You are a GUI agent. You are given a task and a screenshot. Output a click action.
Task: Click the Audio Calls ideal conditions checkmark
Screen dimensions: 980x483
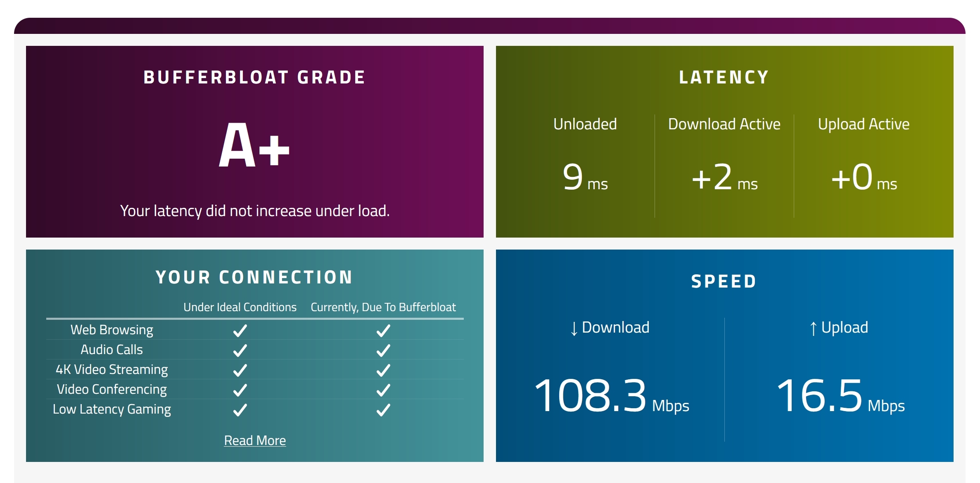pos(240,350)
